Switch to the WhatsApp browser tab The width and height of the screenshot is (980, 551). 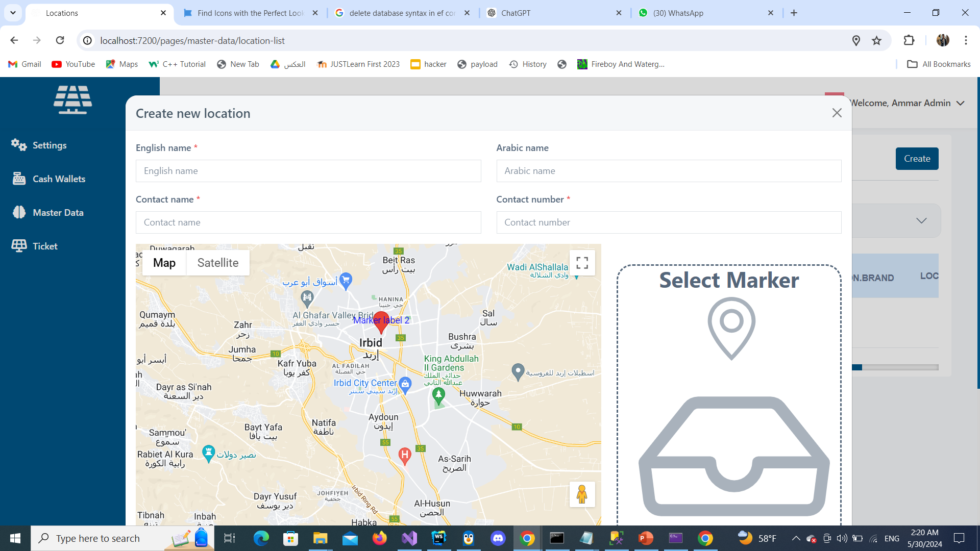click(678, 13)
